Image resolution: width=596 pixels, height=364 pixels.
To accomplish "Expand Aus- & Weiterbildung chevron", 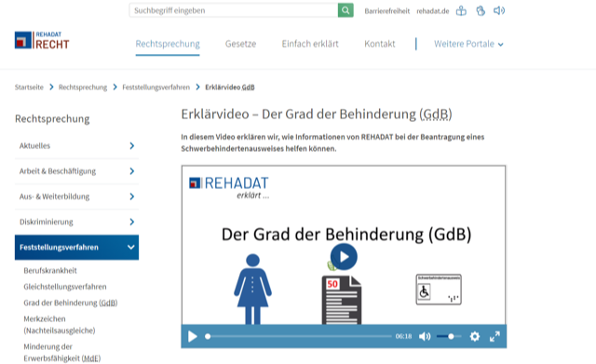I will [132, 196].
